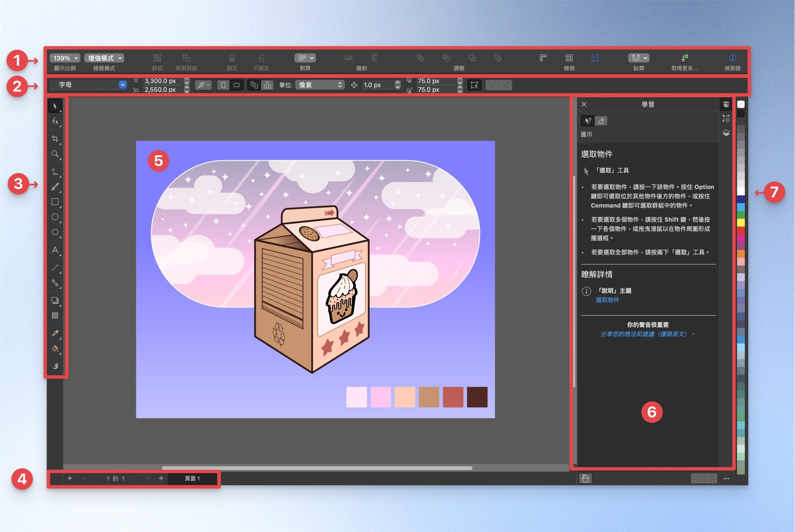Switch to the cloud search button in 學習
The height and width of the screenshot is (532, 795).
coord(601,121)
